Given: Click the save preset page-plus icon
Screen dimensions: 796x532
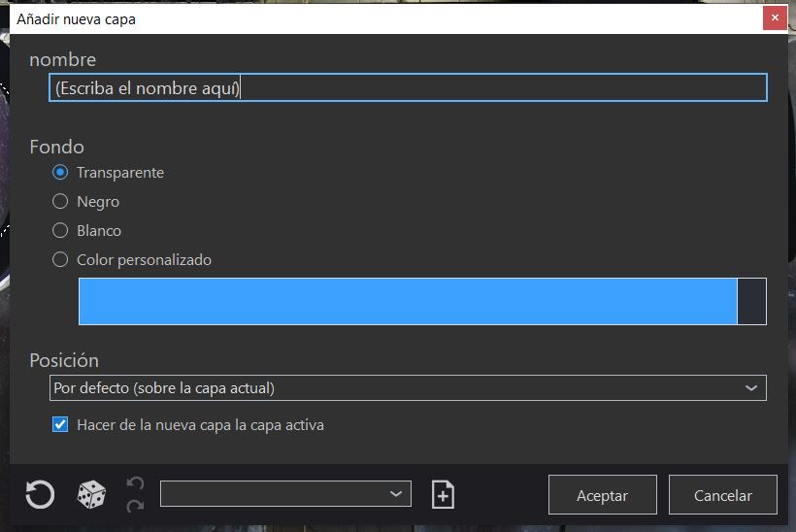Looking at the screenshot, I should pyautogui.click(x=443, y=495).
